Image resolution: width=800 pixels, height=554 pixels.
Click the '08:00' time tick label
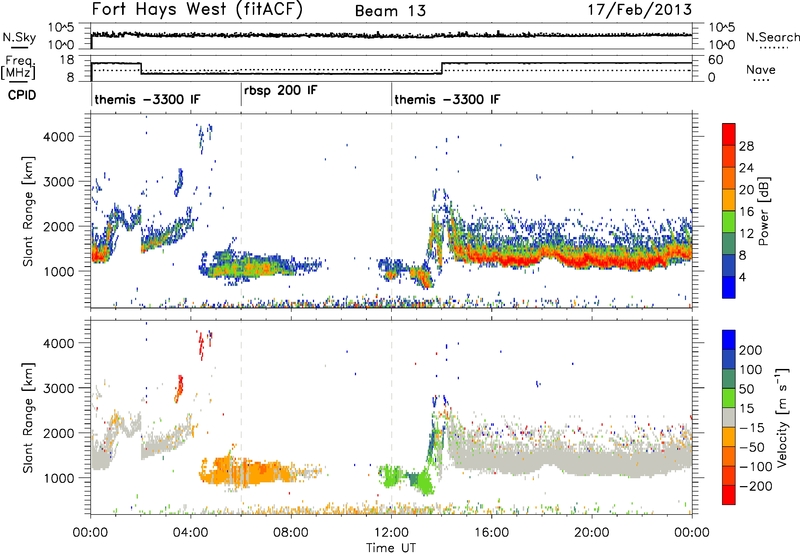291,532
